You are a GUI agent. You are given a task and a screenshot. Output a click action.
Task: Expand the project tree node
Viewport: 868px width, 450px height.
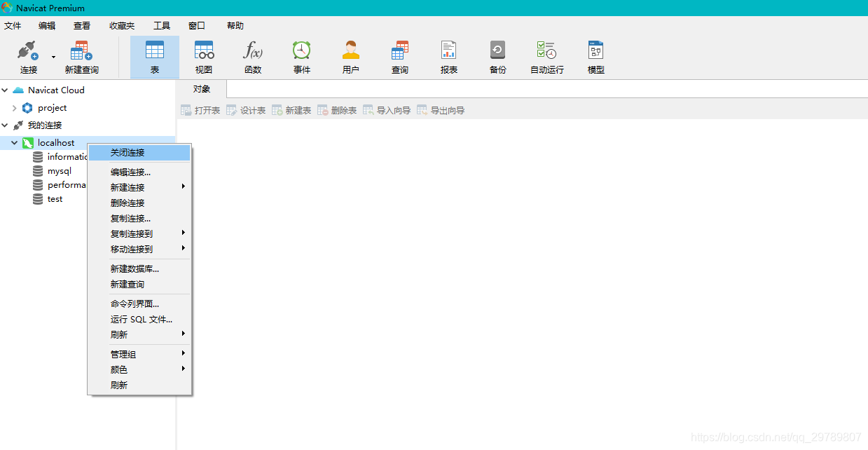point(15,108)
